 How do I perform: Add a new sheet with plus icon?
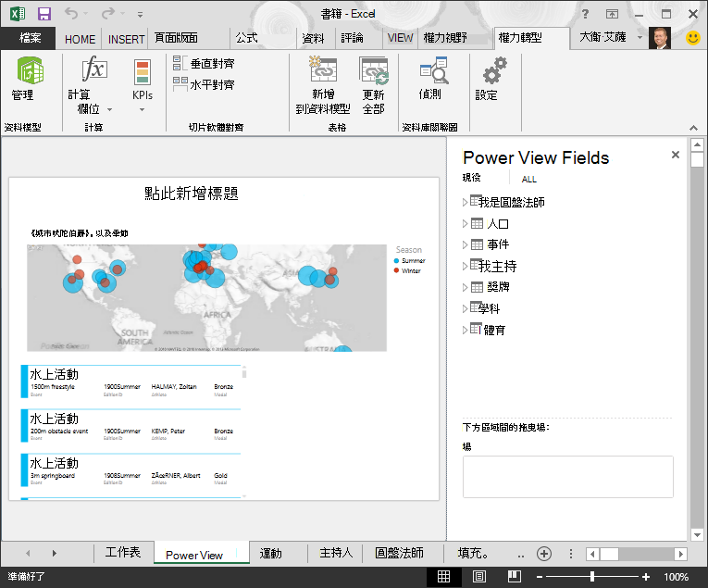tap(544, 554)
